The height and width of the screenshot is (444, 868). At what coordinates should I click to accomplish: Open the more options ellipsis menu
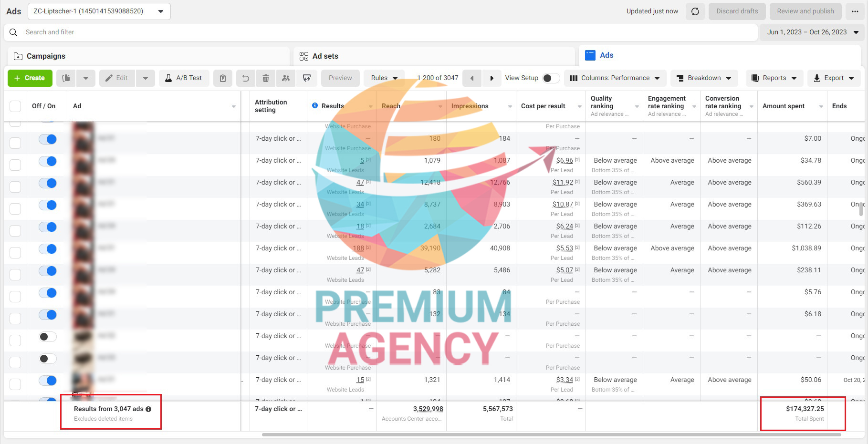pos(855,11)
